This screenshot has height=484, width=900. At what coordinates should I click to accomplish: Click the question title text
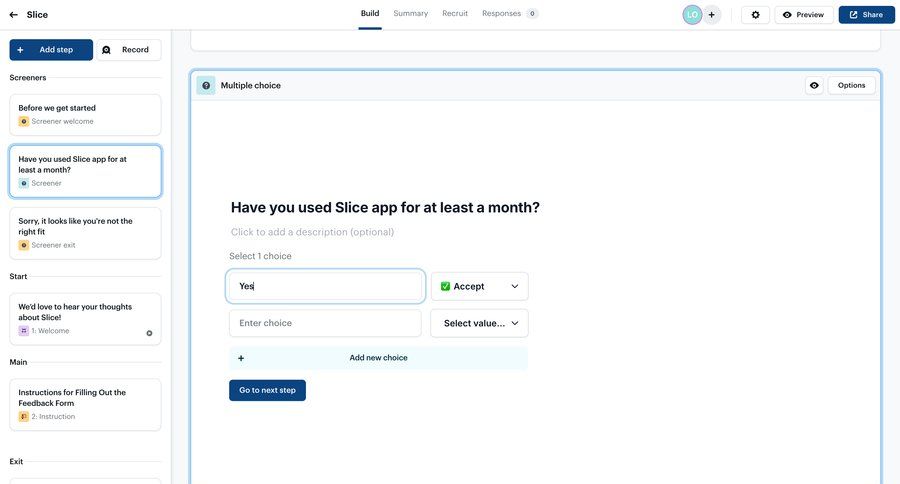tap(385, 208)
